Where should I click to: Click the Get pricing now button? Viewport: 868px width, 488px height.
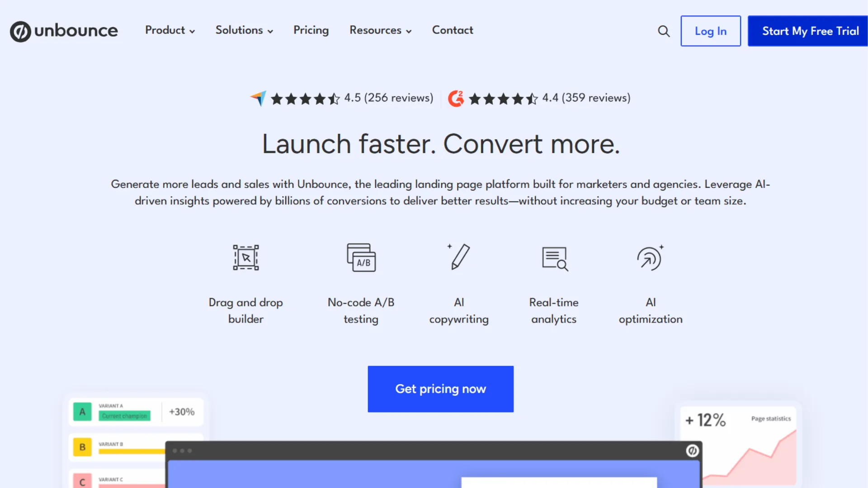pyautogui.click(x=440, y=389)
